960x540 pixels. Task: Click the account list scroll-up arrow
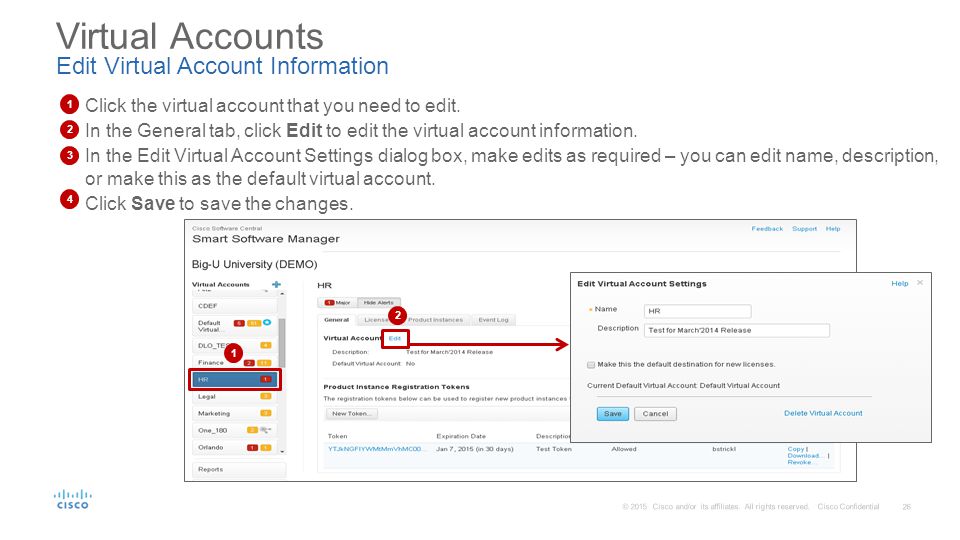282,294
